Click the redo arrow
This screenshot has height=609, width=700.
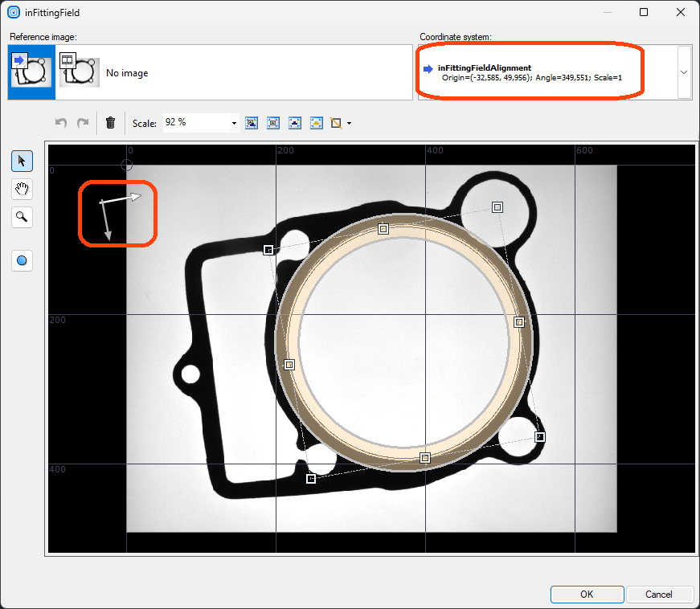point(82,123)
